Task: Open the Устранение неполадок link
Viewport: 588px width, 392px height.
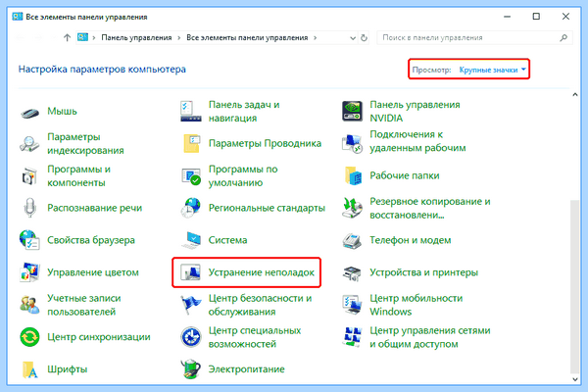Action: tap(262, 272)
